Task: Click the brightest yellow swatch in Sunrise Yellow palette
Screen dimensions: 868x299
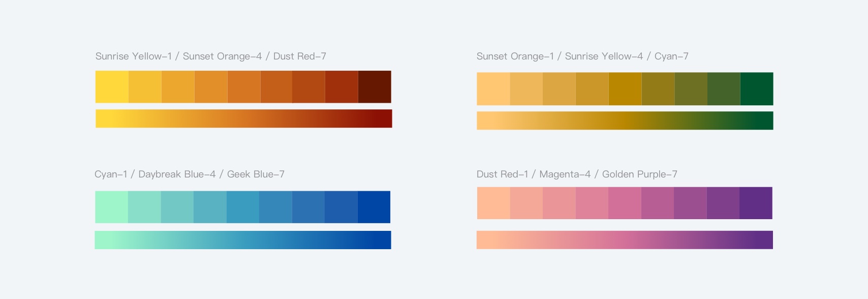Action: click(x=112, y=87)
